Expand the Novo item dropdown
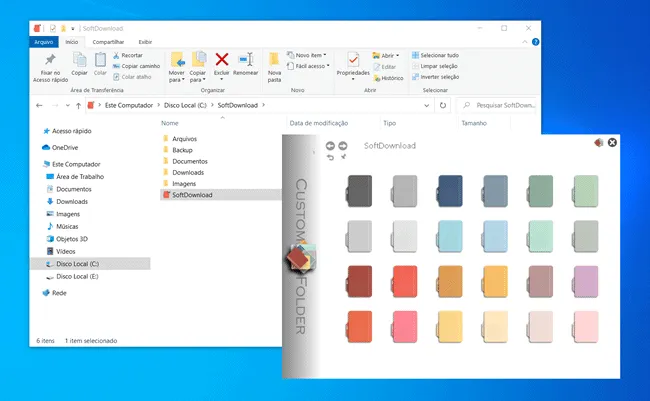Screen dimensions: 650x401 [307, 55]
